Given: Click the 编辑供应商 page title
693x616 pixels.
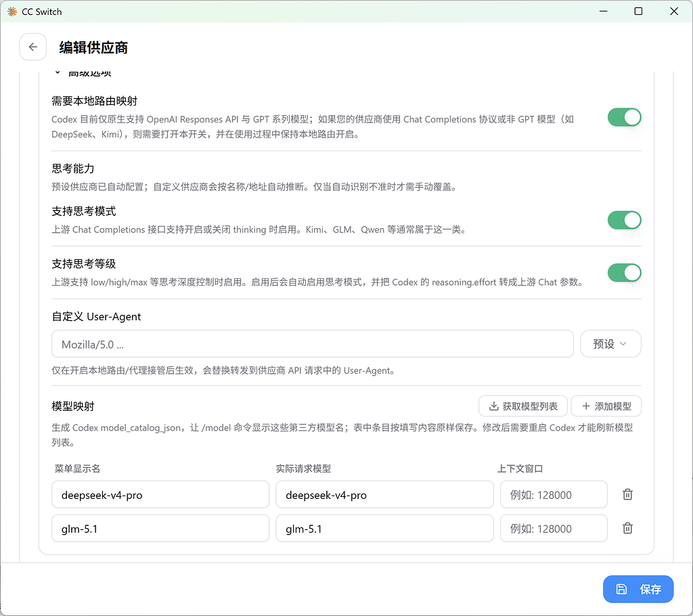Looking at the screenshot, I should pos(93,47).
